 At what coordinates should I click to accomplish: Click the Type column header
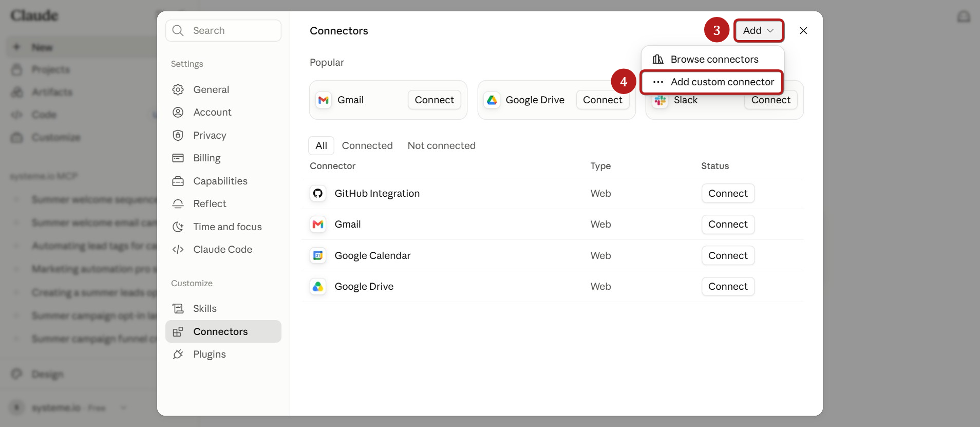[600, 165]
